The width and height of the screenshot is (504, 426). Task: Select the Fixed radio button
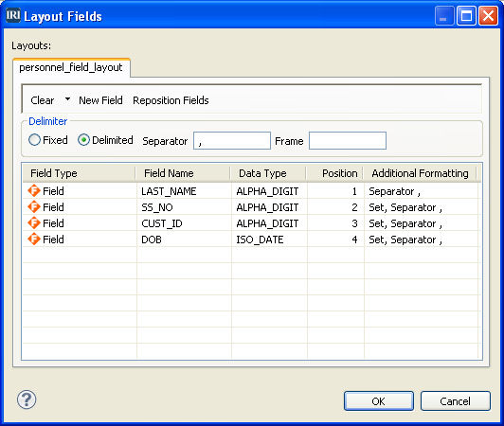(x=34, y=140)
